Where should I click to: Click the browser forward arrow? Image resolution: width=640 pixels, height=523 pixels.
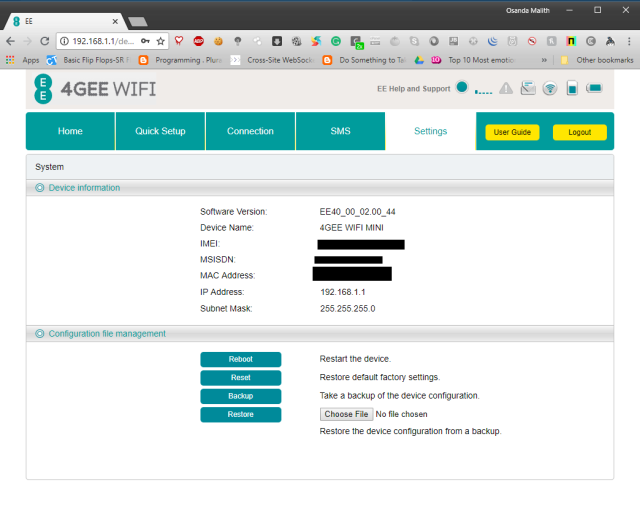27,41
